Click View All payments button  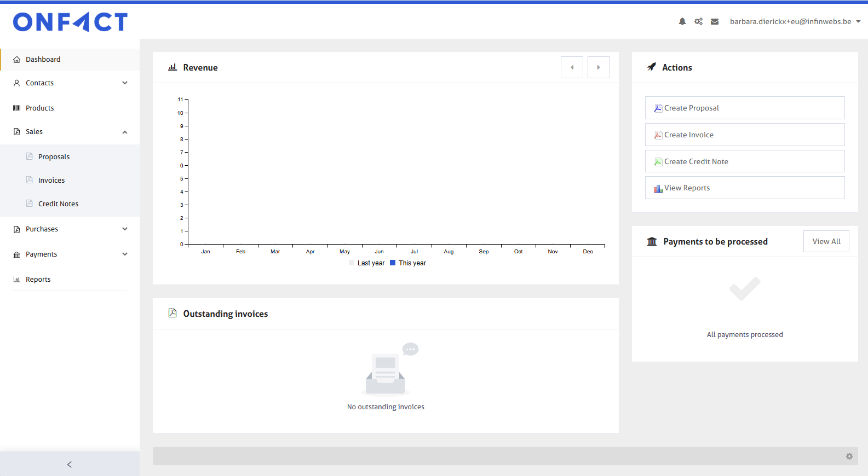click(826, 241)
